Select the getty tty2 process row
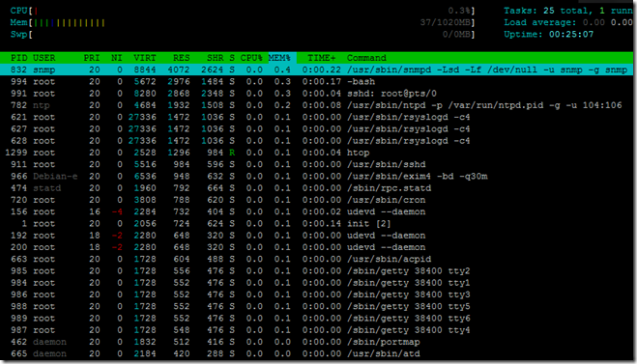Screen dimensions: 637x364 click(x=316, y=270)
